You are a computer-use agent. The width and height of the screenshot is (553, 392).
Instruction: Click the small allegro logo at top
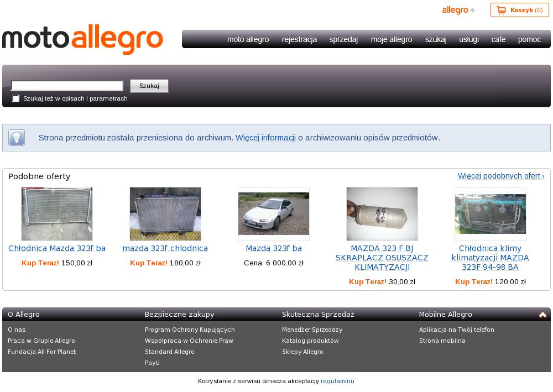click(458, 10)
